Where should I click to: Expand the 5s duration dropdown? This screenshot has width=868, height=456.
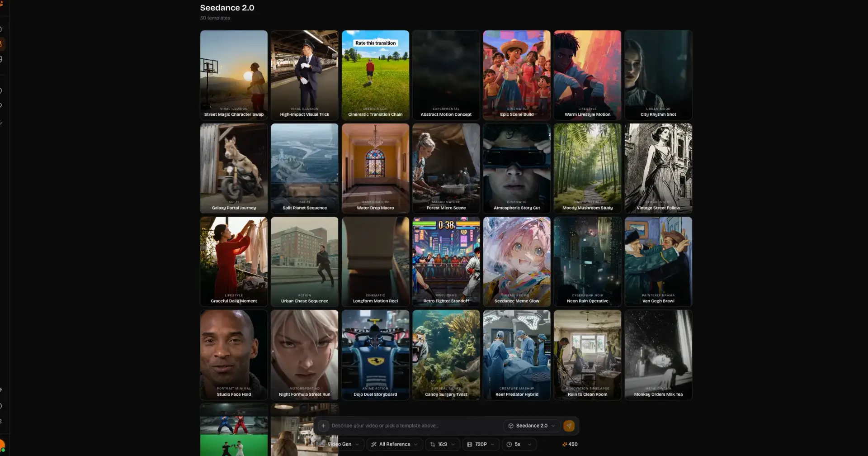(519, 444)
